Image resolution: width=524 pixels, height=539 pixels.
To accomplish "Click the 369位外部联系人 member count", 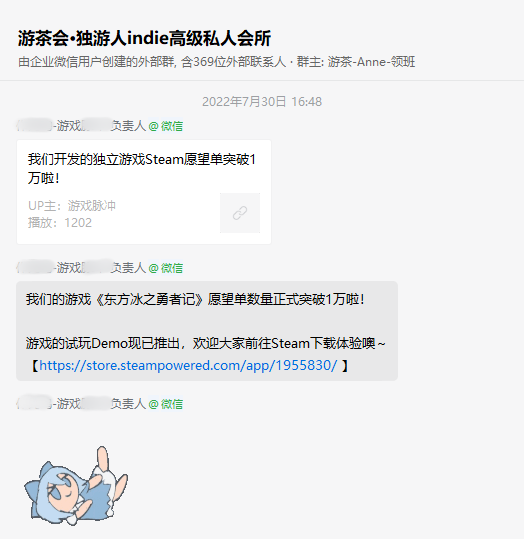I will (x=239, y=62).
